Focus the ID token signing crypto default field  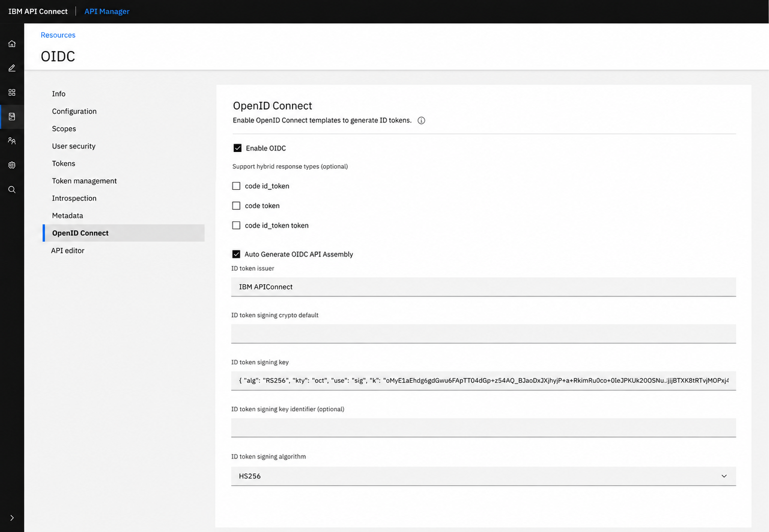pos(483,334)
